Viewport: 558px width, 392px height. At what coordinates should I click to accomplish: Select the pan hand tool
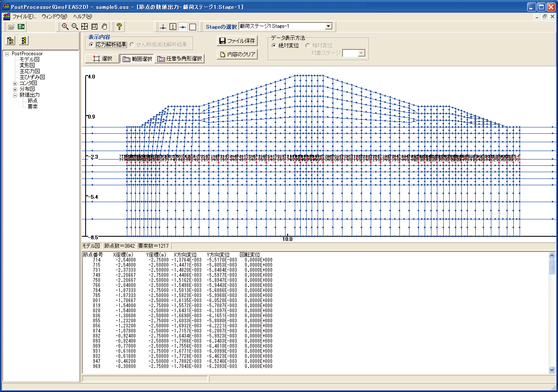(104, 27)
